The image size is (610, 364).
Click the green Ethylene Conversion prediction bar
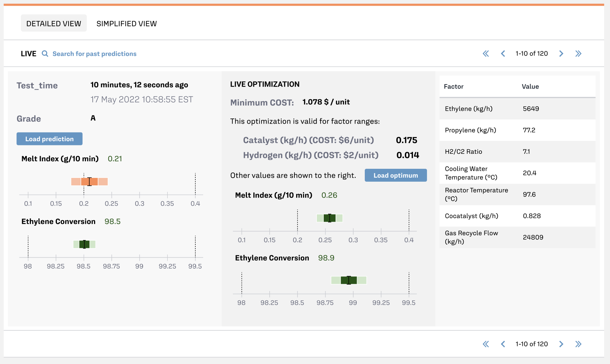84,244
